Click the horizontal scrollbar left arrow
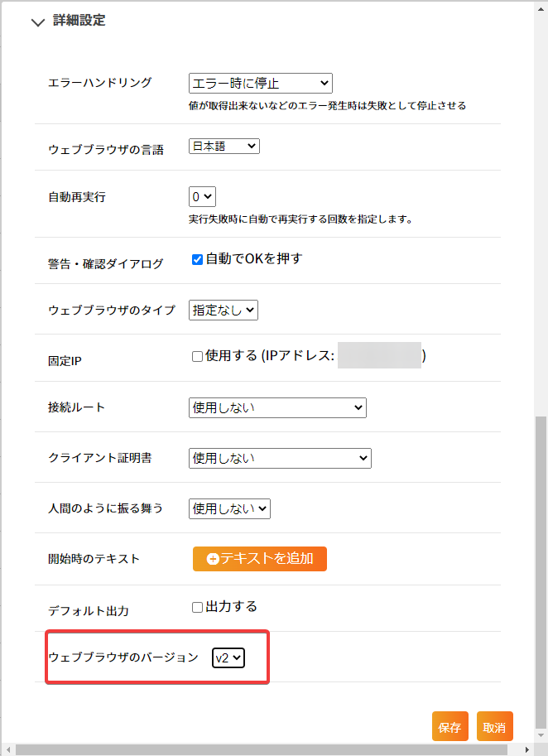This screenshot has width=548, height=756. tap(8, 749)
